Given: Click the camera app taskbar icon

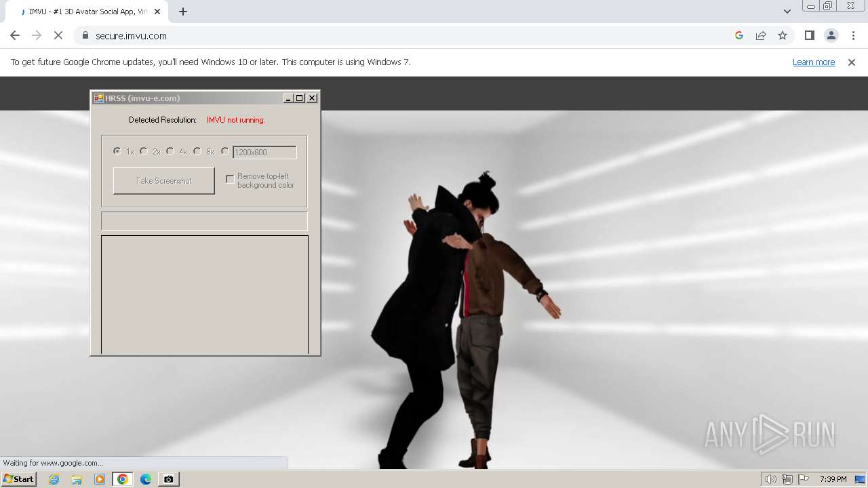Looking at the screenshot, I should point(169,479).
